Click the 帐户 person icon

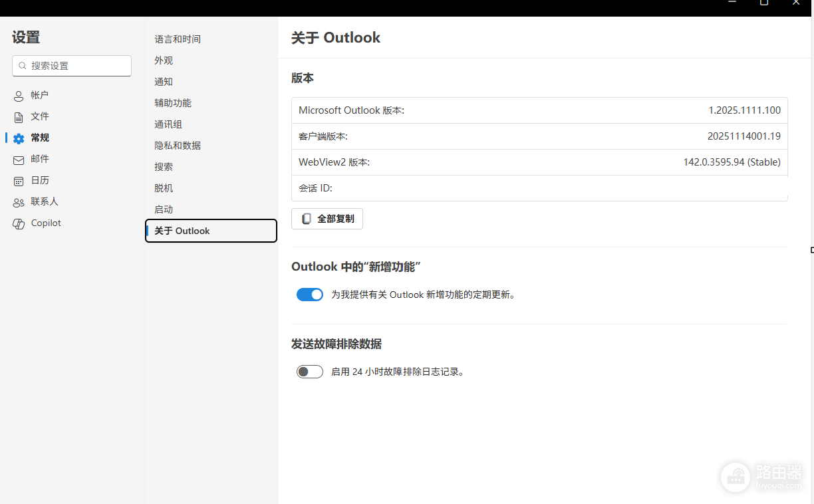19,96
